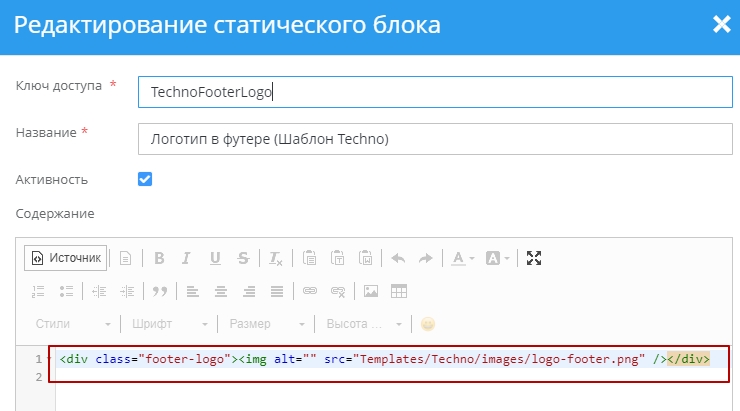Insert emoji using smiley icon
The height and width of the screenshot is (411, 740).
[428, 324]
